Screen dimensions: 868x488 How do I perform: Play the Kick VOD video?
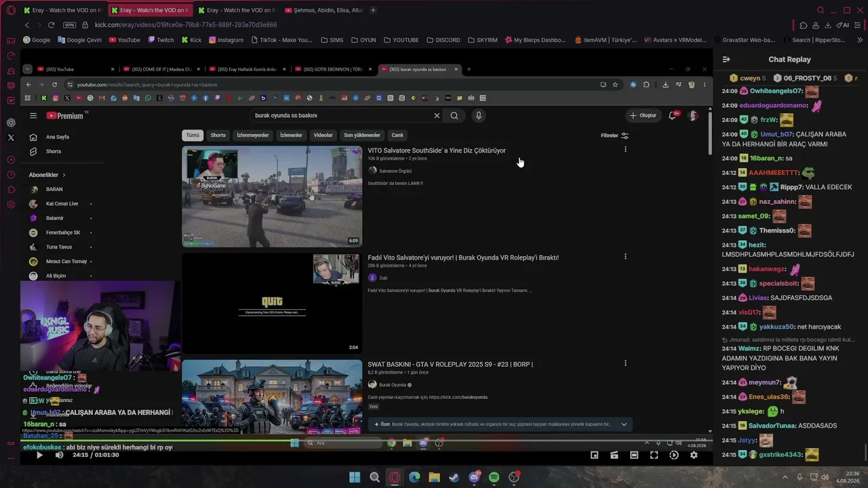(39, 455)
